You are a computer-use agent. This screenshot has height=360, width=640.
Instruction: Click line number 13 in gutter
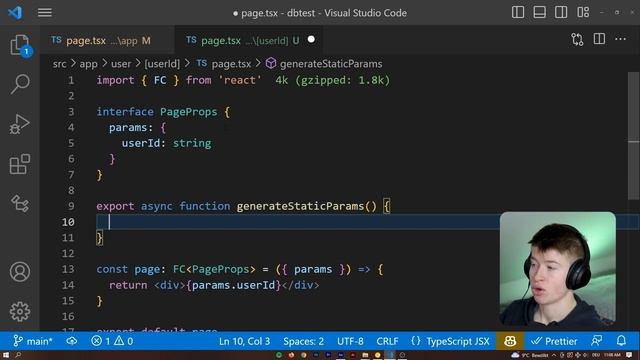(68, 269)
